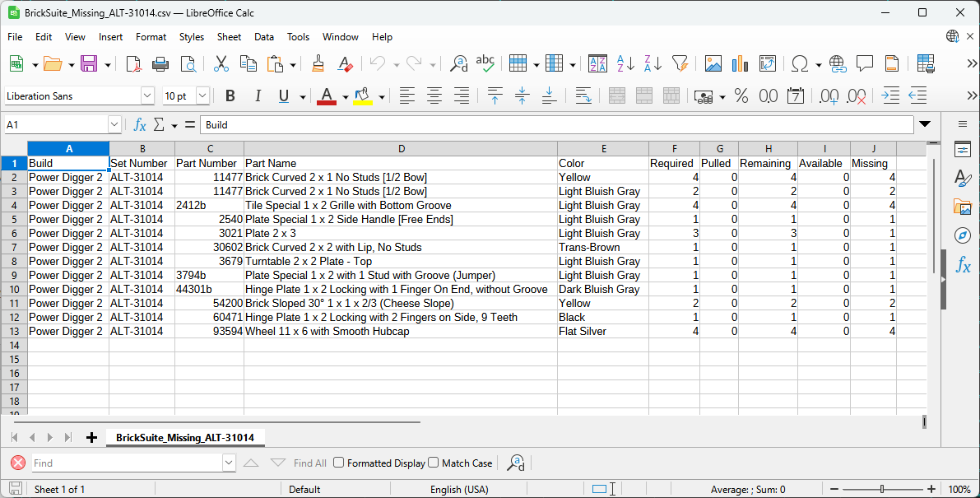Toggle Wrap Text button
The height and width of the screenshot is (498, 980).
pyautogui.click(x=583, y=95)
